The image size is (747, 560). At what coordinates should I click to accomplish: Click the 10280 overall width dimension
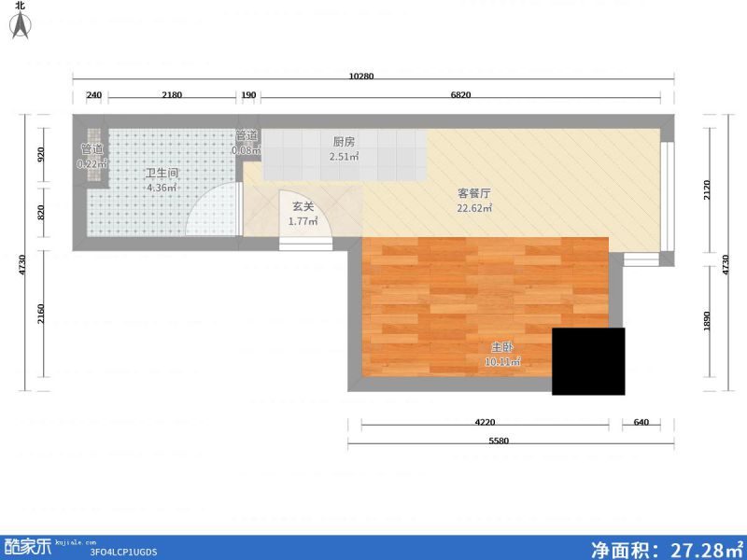pyautogui.click(x=361, y=77)
